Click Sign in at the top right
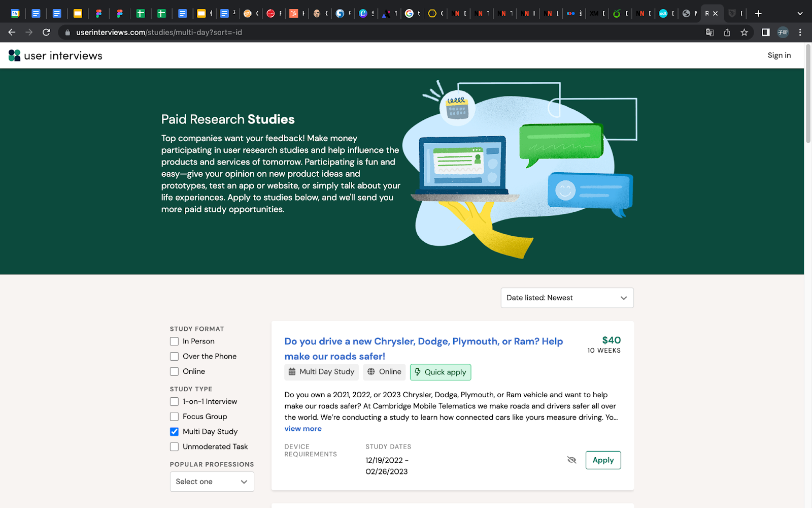The height and width of the screenshot is (508, 812). pos(779,55)
